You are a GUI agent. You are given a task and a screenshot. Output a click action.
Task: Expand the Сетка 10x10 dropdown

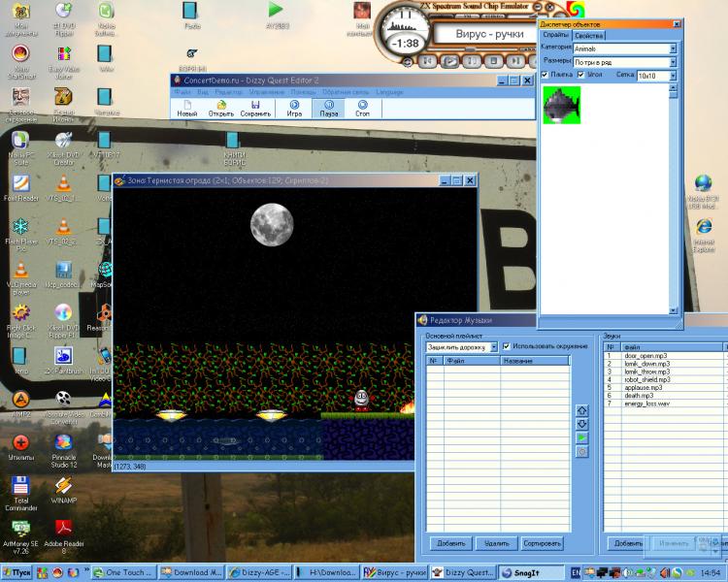[x=673, y=75]
